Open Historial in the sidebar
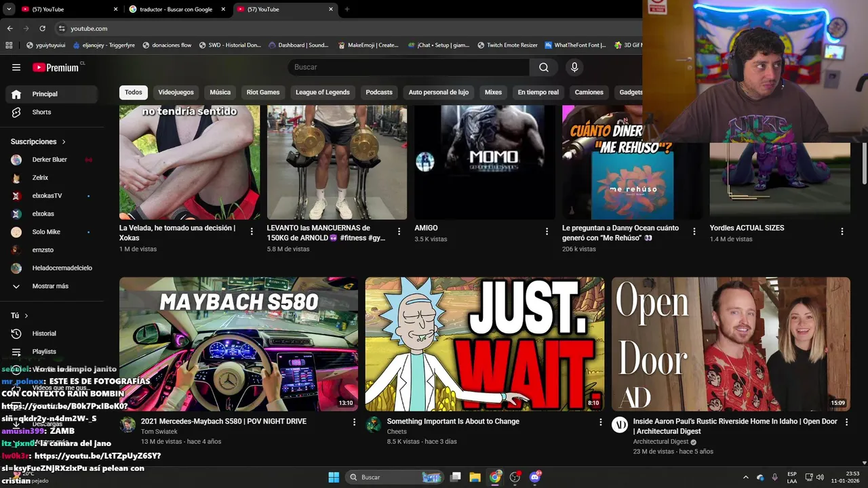The width and height of the screenshot is (868, 488). pos(52,333)
